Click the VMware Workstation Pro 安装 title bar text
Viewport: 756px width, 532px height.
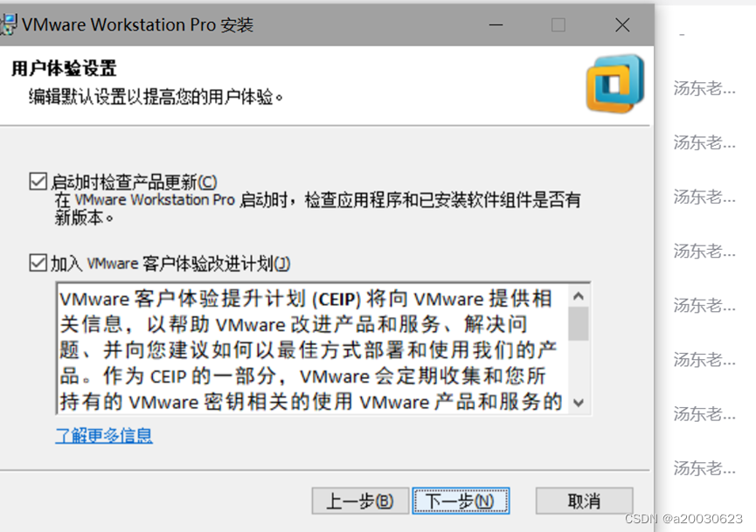pos(137,24)
